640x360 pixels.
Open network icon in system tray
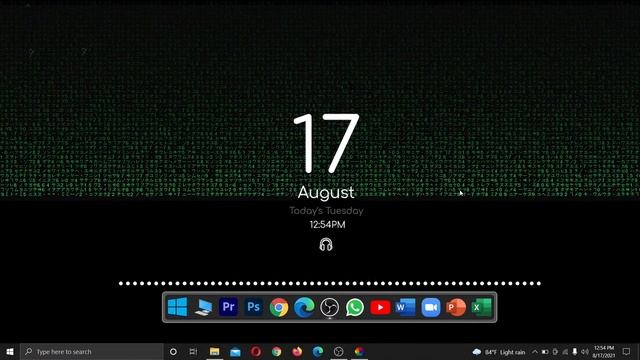click(x=565, y=352)
